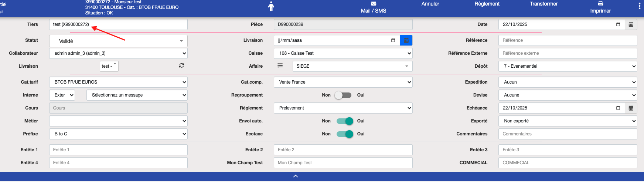Click the person icon in header
This screenshot has height=182, width=644.
(x=271, y=6)
